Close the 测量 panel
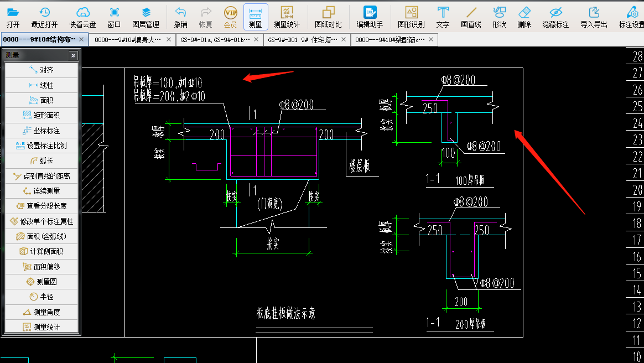The width and height of the screenshot is (644, 363). tap(73, 55)
